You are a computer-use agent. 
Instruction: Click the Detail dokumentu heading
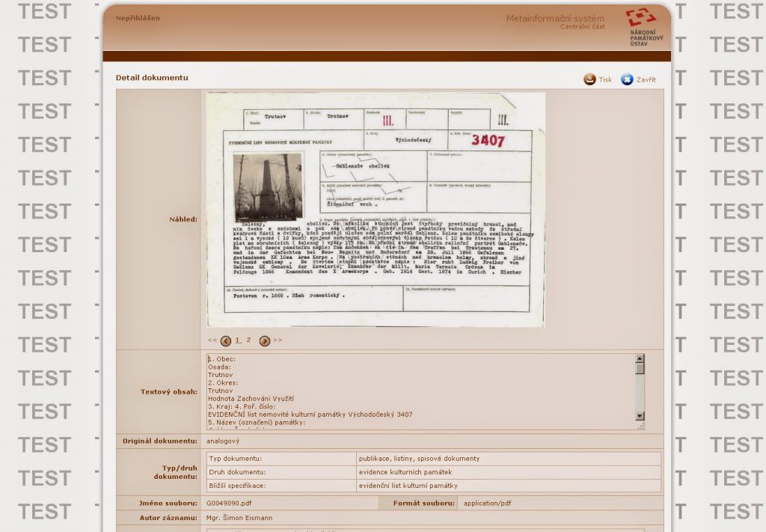pyautogui.click(x=152, y=78)
